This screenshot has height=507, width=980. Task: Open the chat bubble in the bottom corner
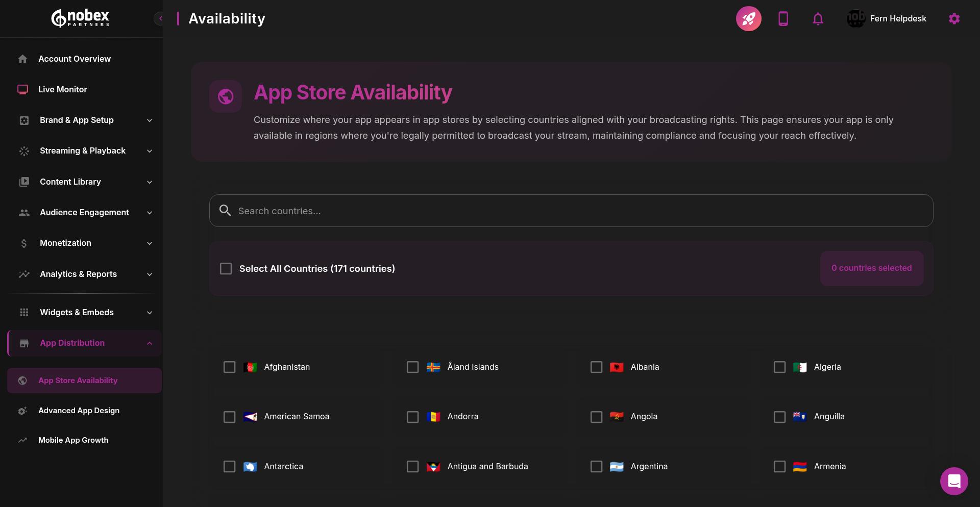tap(953, 481)
